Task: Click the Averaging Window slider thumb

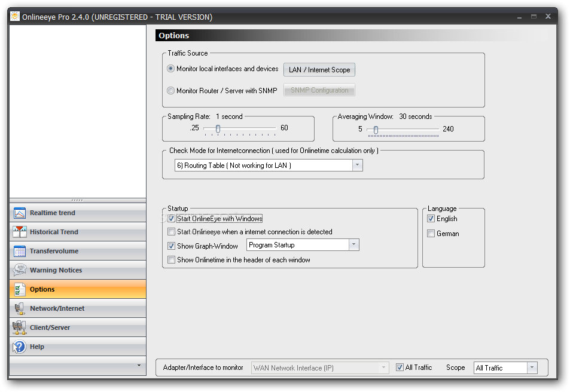Action: click(x=376, y=130)
